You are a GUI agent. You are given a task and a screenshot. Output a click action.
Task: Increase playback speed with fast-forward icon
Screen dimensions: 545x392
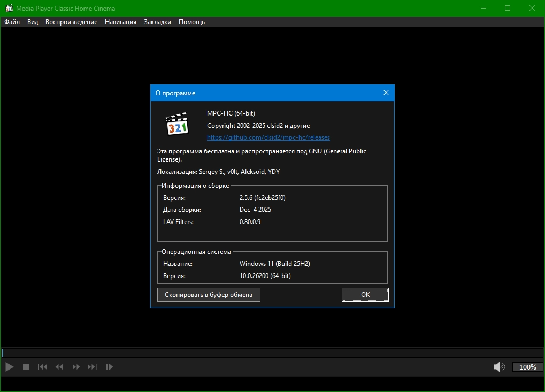76,367
